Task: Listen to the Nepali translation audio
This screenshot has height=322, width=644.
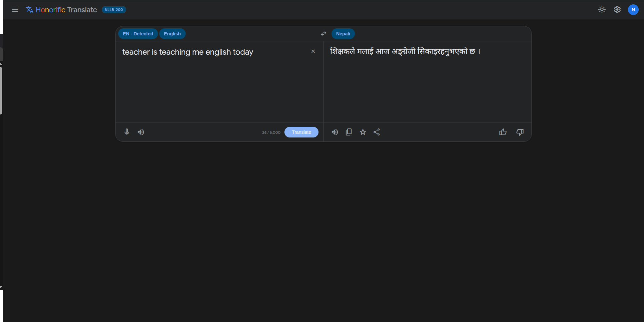Action: 335,132
